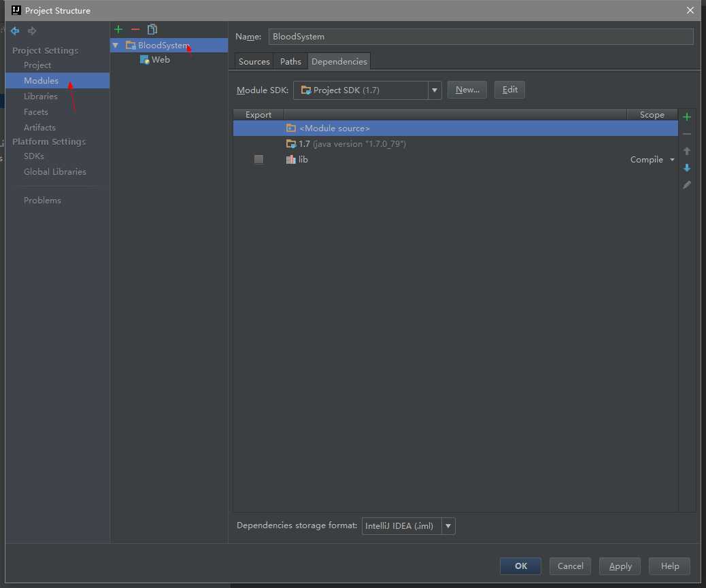Remove selected module with red minus
Screen dimensions: 706x588
(135, 30)
